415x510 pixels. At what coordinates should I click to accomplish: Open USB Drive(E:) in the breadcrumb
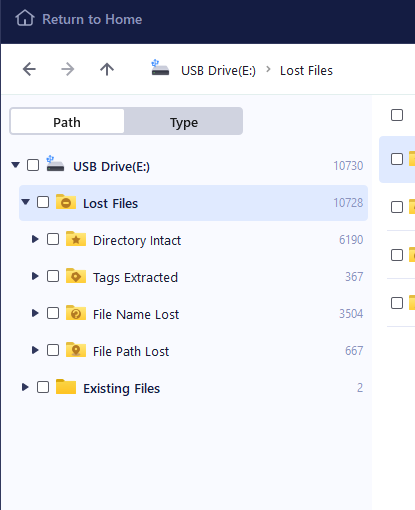(x=218, y=70)
